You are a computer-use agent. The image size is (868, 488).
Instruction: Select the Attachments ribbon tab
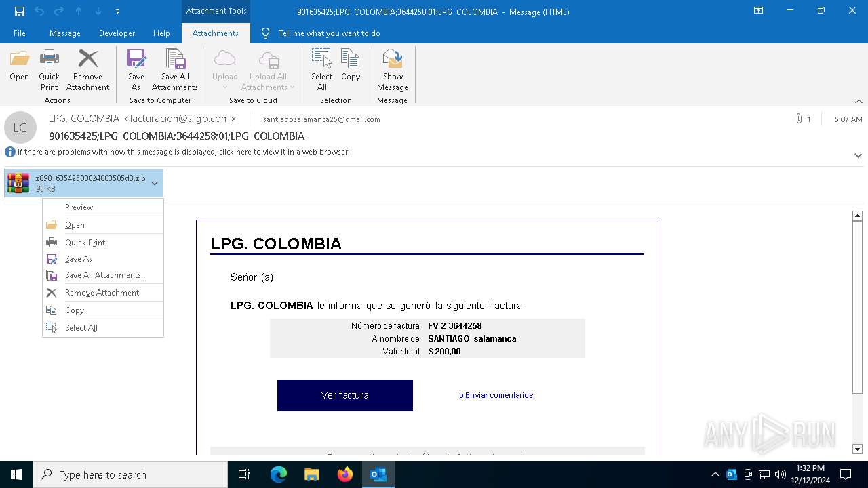click(x=216, y=33)
